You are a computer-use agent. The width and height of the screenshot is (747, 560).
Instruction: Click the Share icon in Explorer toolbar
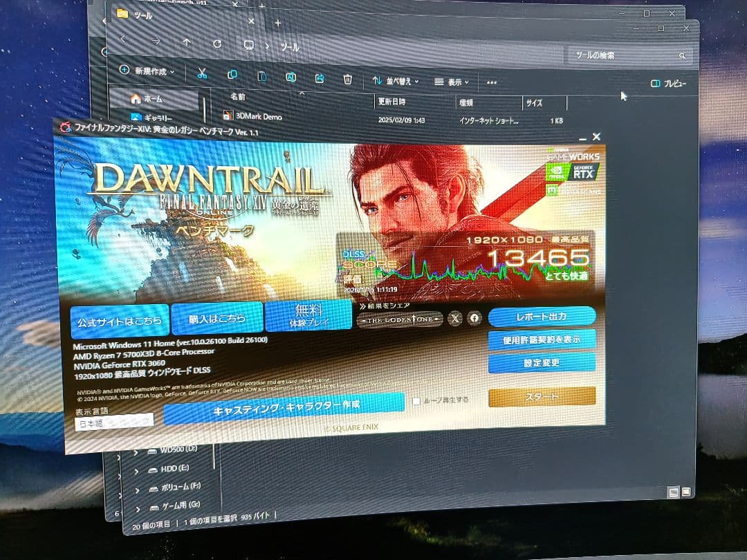(x=320, y=78)
